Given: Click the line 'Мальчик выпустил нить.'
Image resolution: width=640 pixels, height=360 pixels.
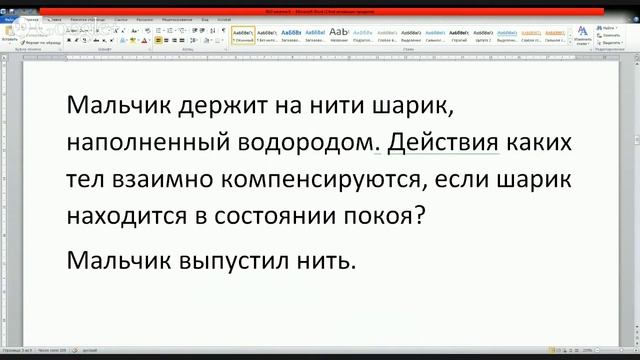Looking at the screenshot, I should pyautogui.click(x=211, y=260).
